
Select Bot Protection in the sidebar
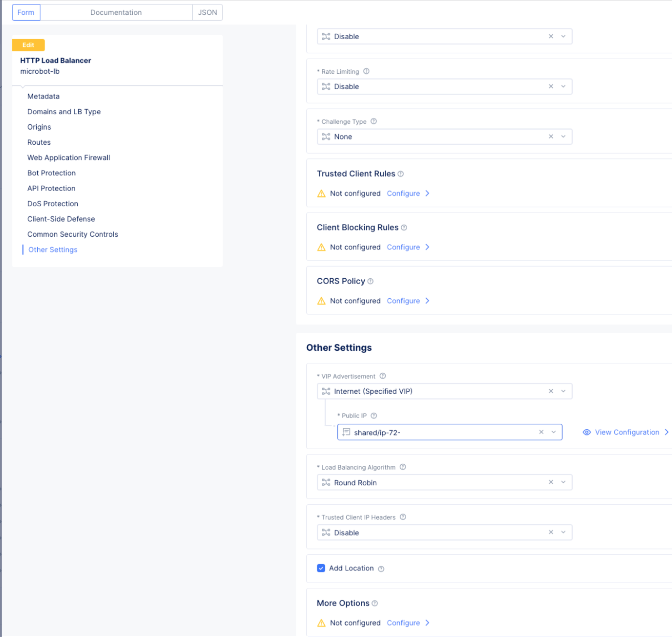tap(51, 173)
